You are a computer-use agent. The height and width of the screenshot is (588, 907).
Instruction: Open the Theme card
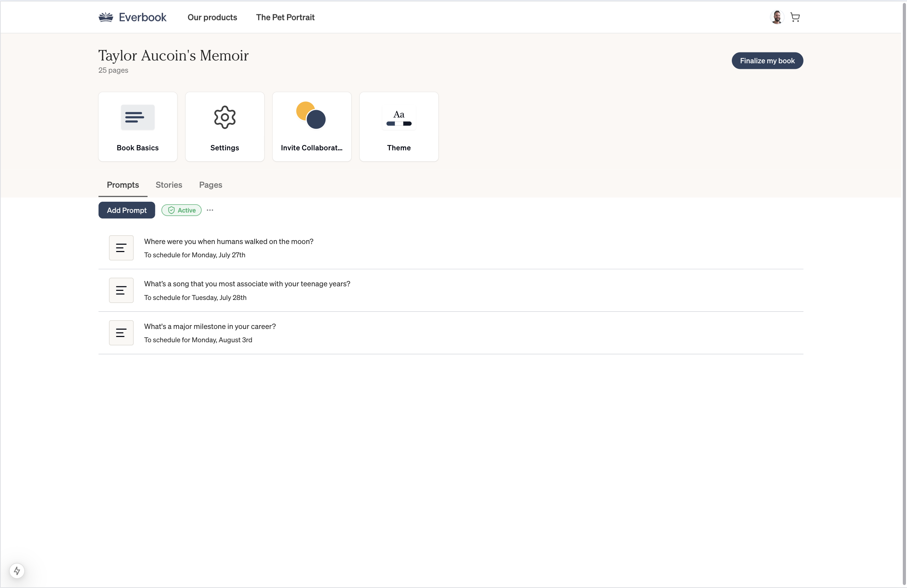[x=399, y=127]
